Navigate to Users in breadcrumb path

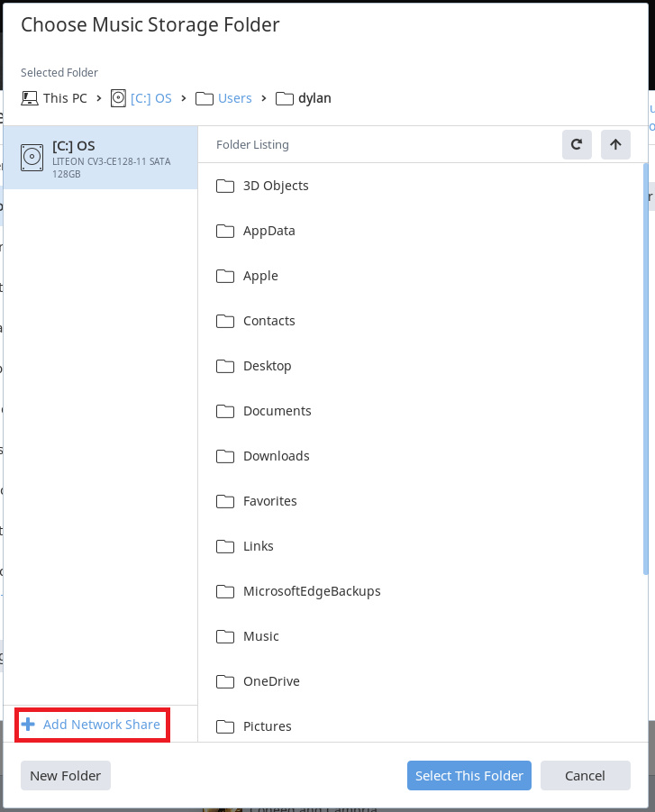tap(234, 98)
